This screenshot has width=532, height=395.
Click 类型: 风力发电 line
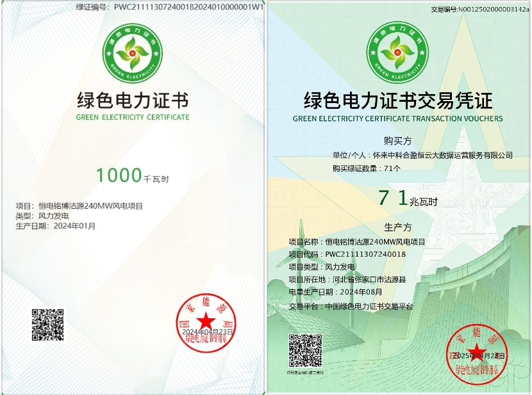pos(42,216)
